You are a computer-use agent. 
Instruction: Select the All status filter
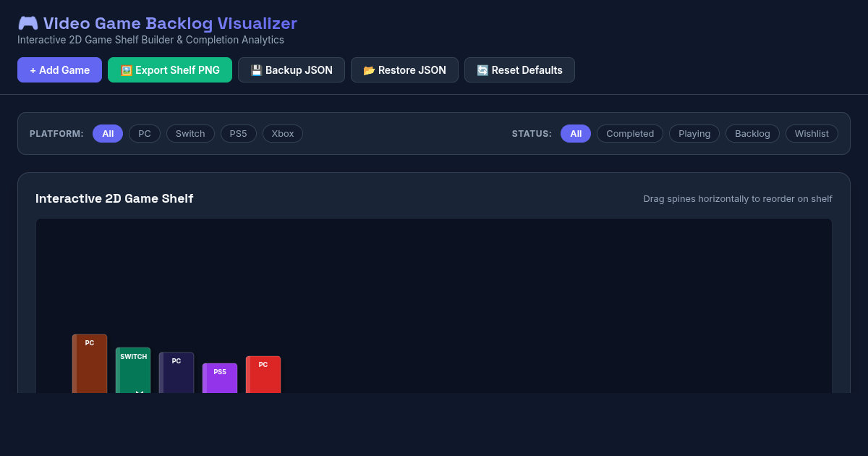[576, 134]
